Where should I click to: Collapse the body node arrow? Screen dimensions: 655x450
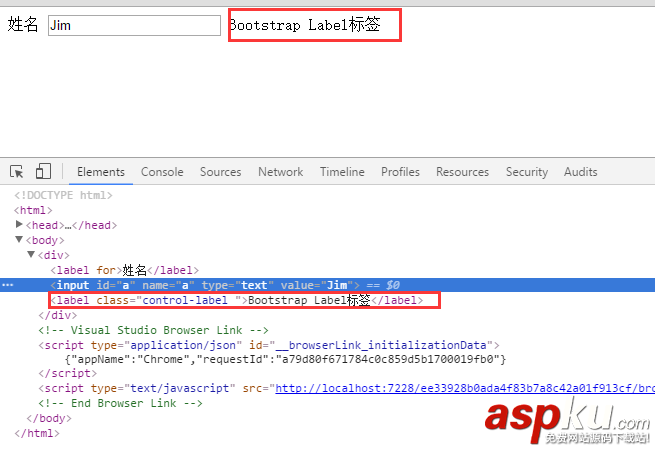point(19,239)
